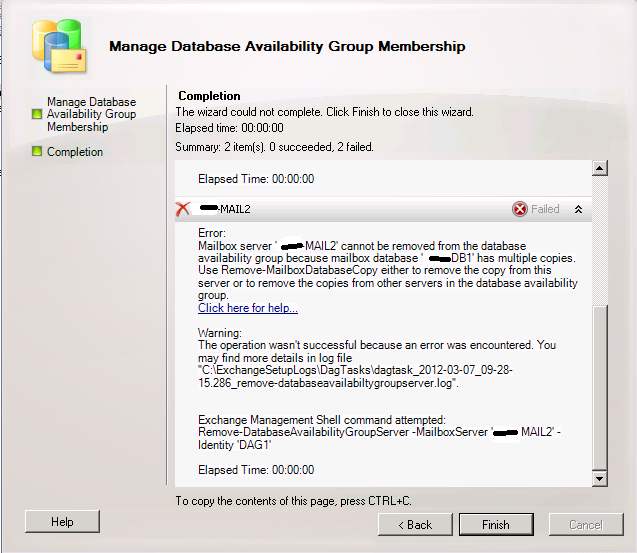Select Manage Database Availability Group Membership step
This screenshot has height=553, width=637.
click(91, 114)
